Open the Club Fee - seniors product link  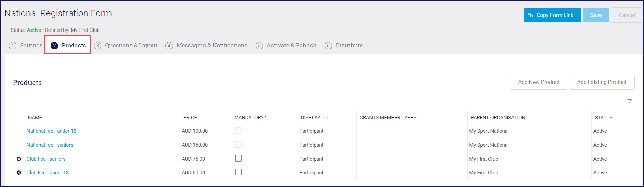tap(46, 159)
